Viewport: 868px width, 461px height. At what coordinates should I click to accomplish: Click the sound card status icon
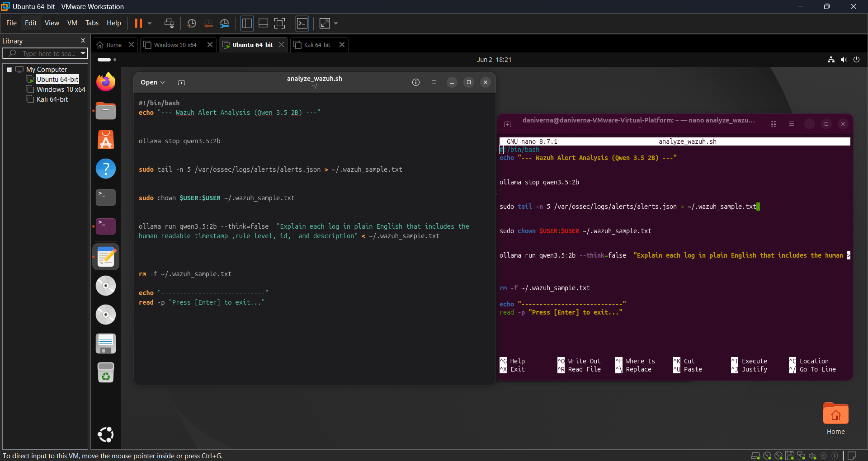coord(812,456)
